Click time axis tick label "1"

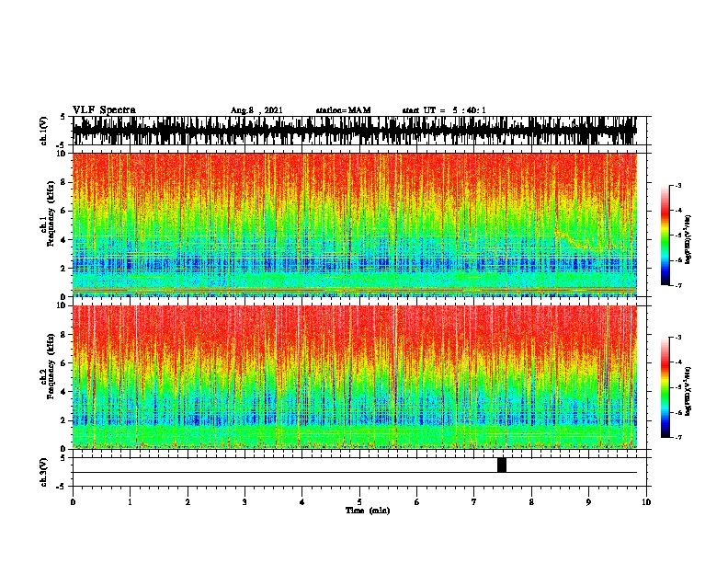point(130,502)
